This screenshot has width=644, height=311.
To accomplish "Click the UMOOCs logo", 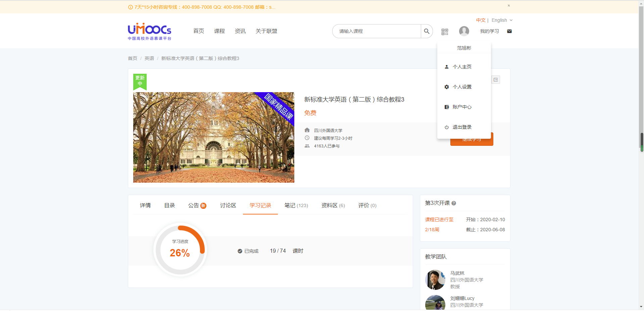I will [149, 32].
